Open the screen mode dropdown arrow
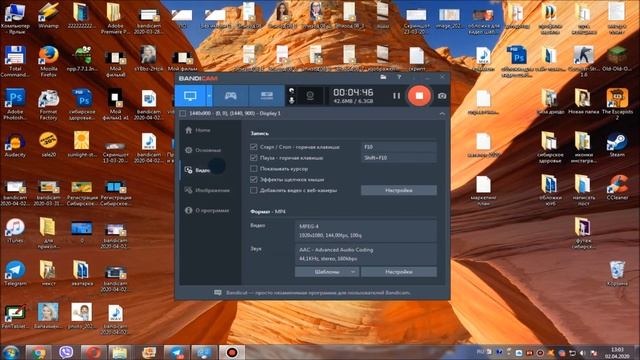 click(209, 96)
